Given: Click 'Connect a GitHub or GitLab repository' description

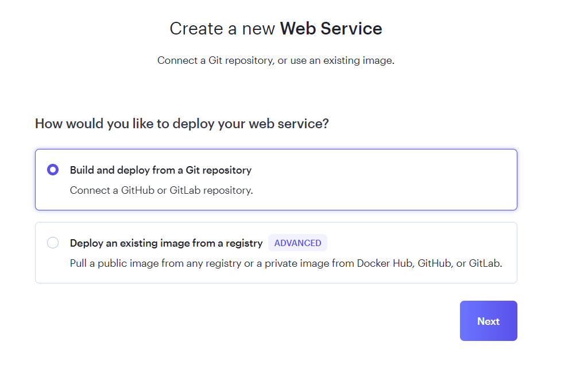Looking at the screenshot, I should (161, 190).
